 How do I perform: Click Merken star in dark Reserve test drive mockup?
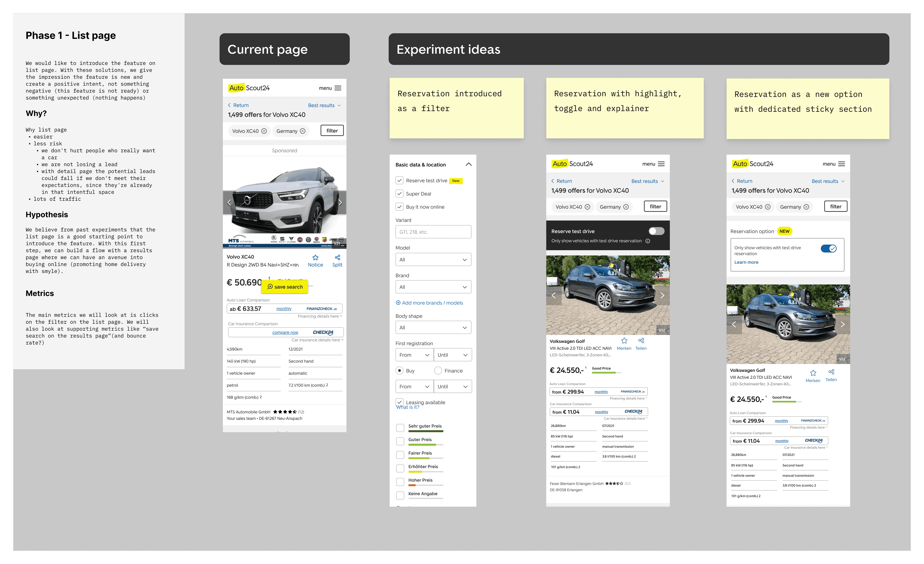pyautogui.click(x=624, y=341)
